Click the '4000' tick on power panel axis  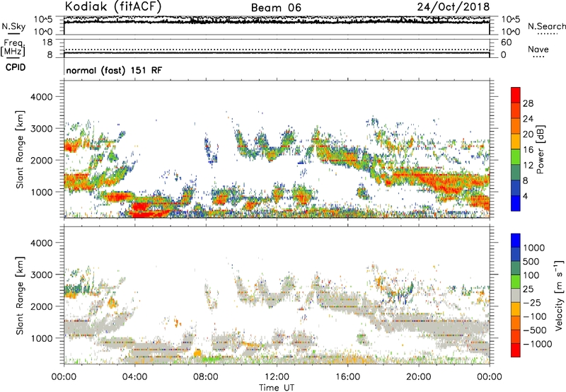(41, 97)
